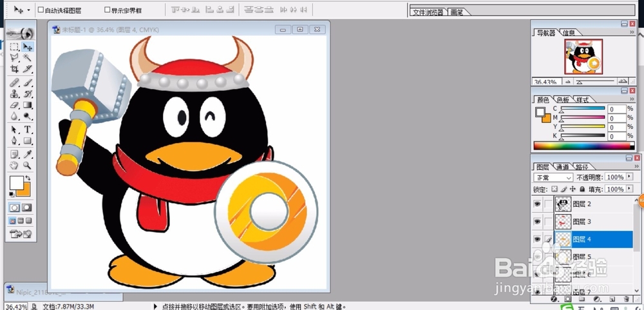Add a layer style from Layers panel
The width and height of the screenshot is (644, 310).
point(553,299)
